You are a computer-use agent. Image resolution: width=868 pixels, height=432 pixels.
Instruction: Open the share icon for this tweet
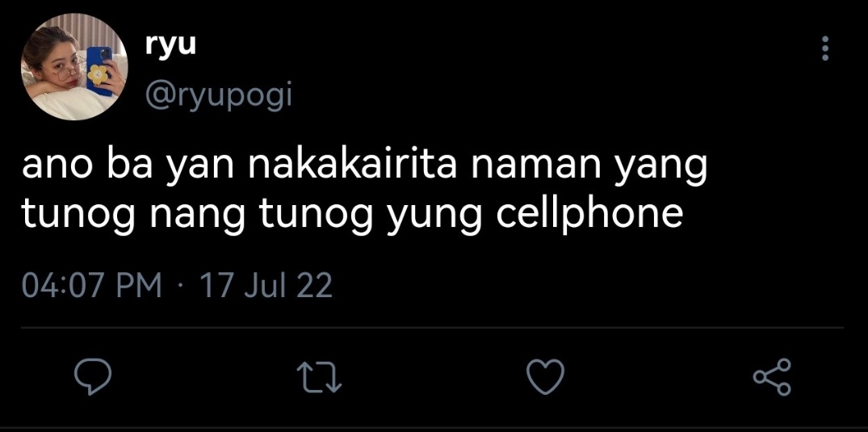click(772, 376)
